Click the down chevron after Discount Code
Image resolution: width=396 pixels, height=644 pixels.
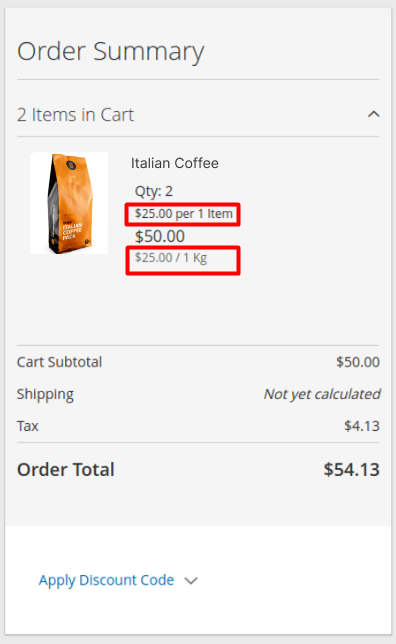(x=191, y=581)
